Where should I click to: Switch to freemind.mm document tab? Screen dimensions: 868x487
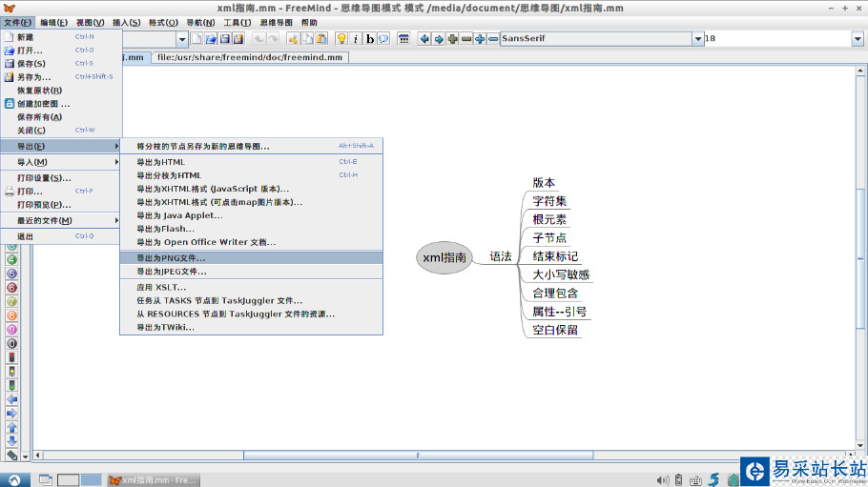tap(250, 57)
